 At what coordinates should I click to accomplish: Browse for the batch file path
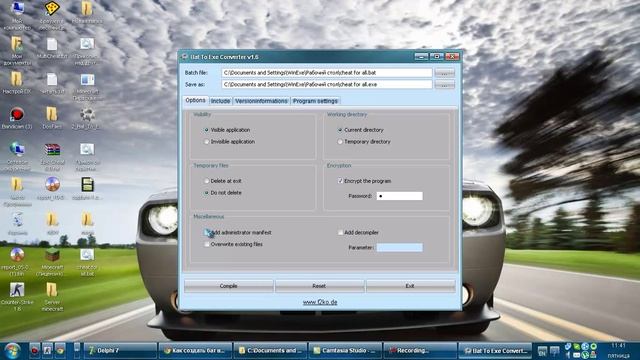pos(444,73)
